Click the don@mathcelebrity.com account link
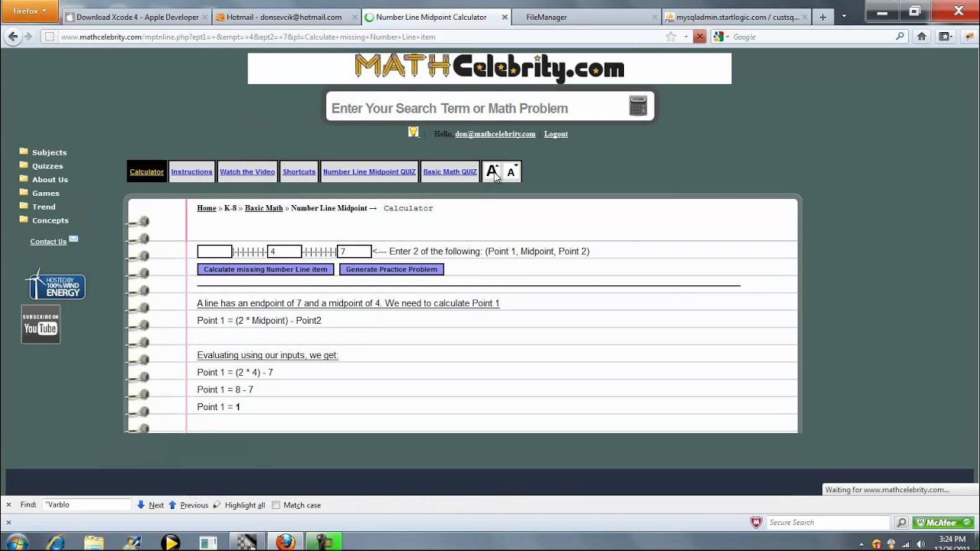Screen dimensions: 980x551 pos(495,134)
